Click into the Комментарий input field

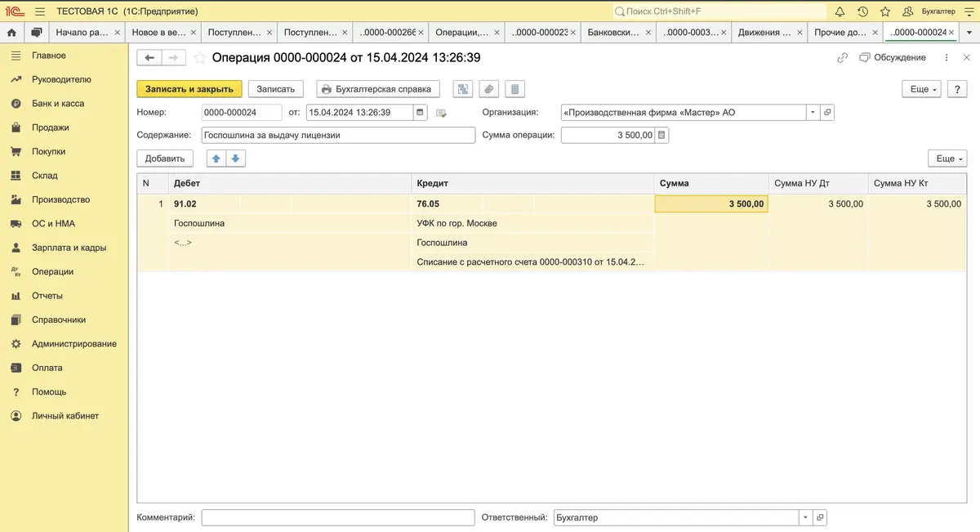pos(337,518)
